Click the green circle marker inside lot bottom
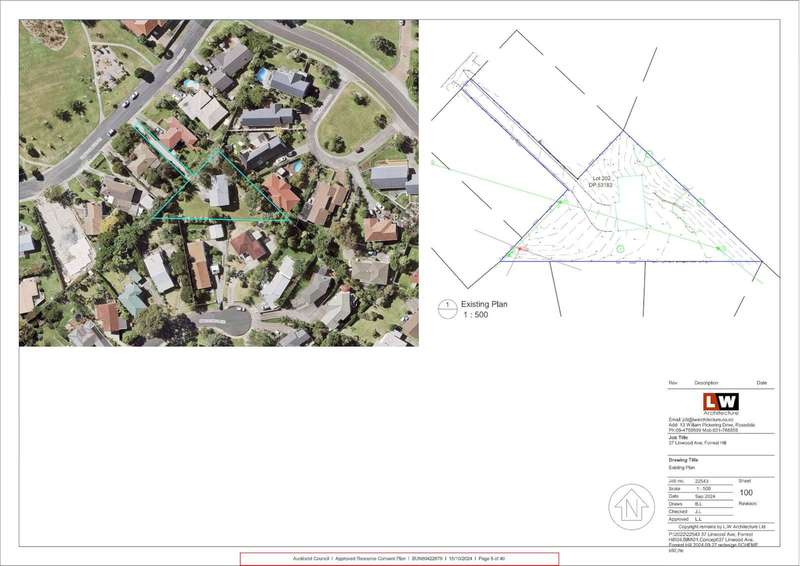The width and height of the screenshot is (800, 566). click(619, 248)
